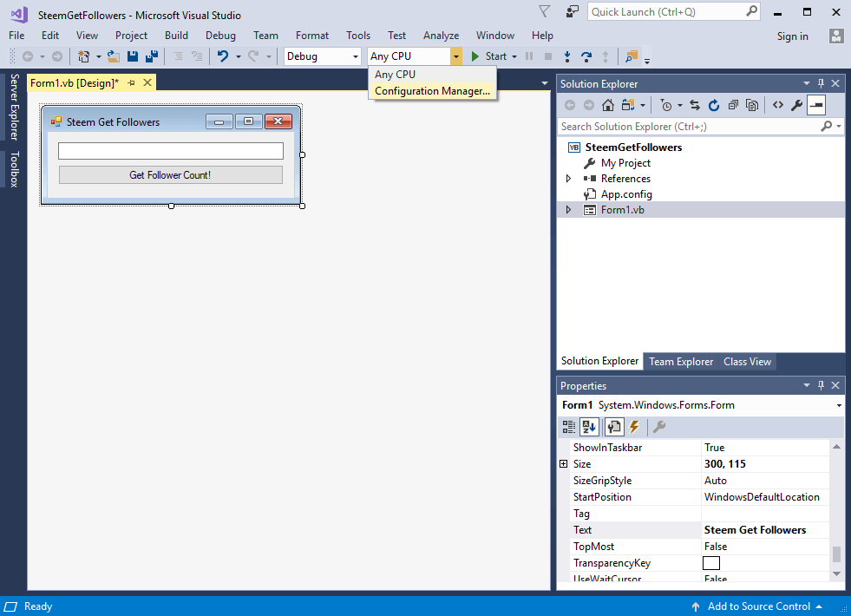Close the Form1.vb [Design] tab
This screenshot has height=616, width=851.
tap(147, 83)
